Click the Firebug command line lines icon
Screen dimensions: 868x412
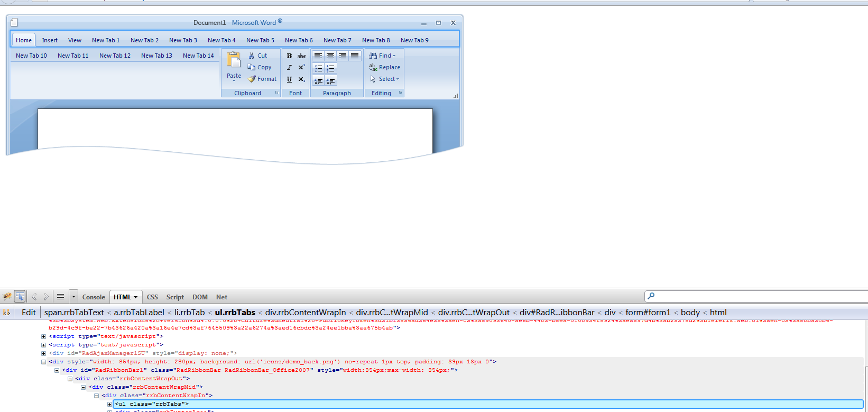point(60,297)
